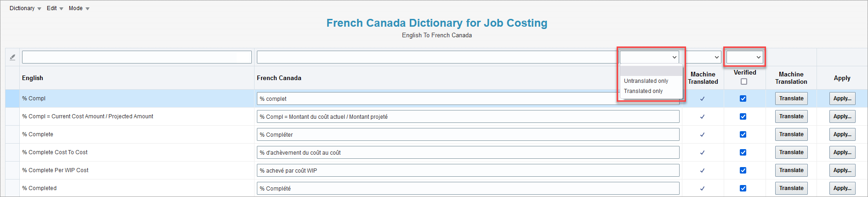Click Translate button for % Complete row
The width and height of the screenshot is (868, 197).
(x=791, y=134)
